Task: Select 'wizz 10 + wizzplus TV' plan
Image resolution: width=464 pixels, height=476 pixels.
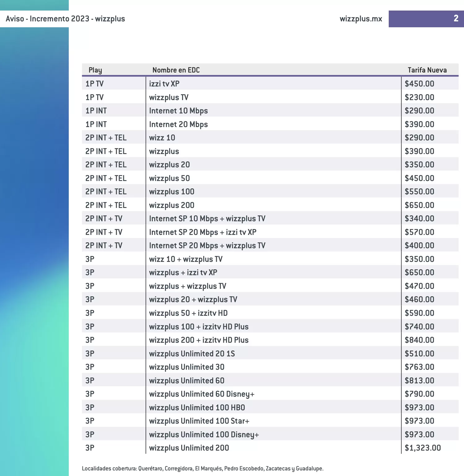Action: tap(186, 259)
